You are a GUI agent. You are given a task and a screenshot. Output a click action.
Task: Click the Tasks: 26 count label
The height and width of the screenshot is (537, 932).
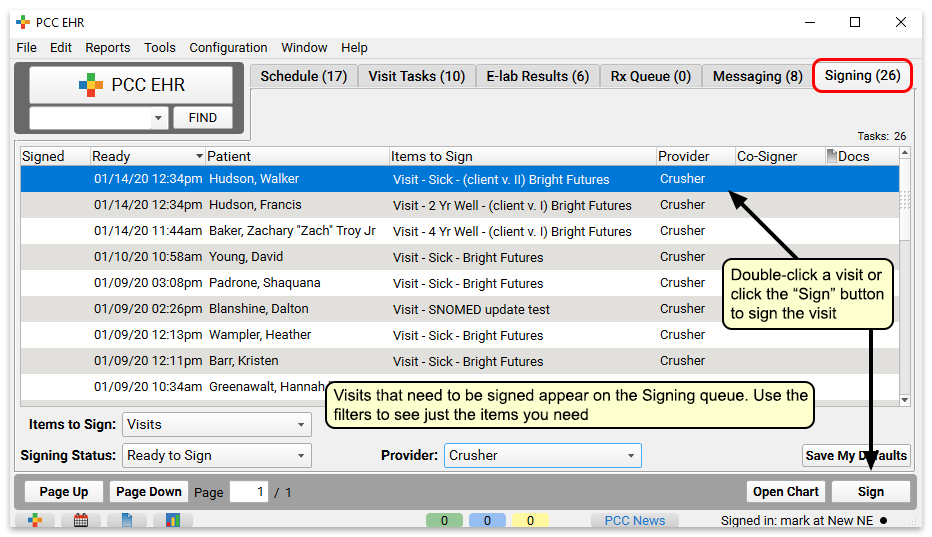(881, 136)
